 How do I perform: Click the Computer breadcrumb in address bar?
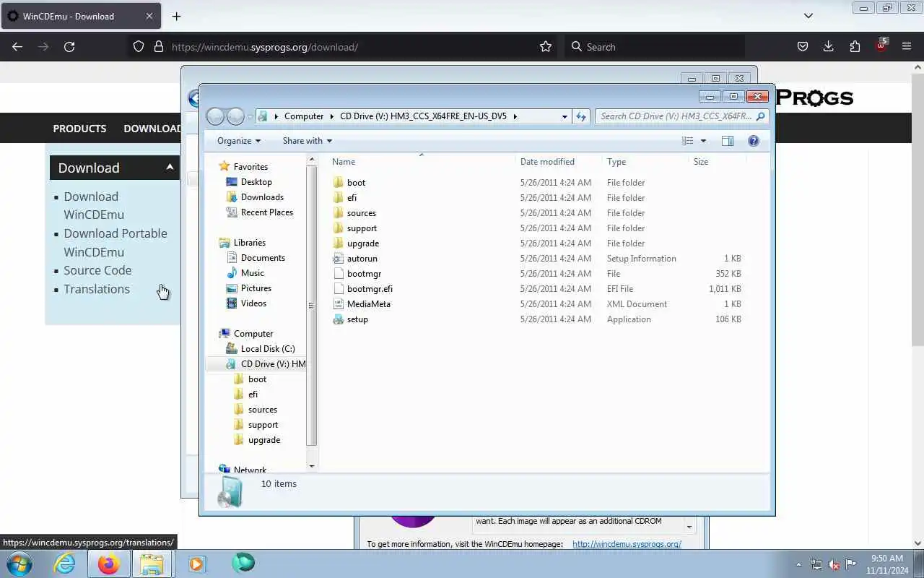[x=304, y=116]
